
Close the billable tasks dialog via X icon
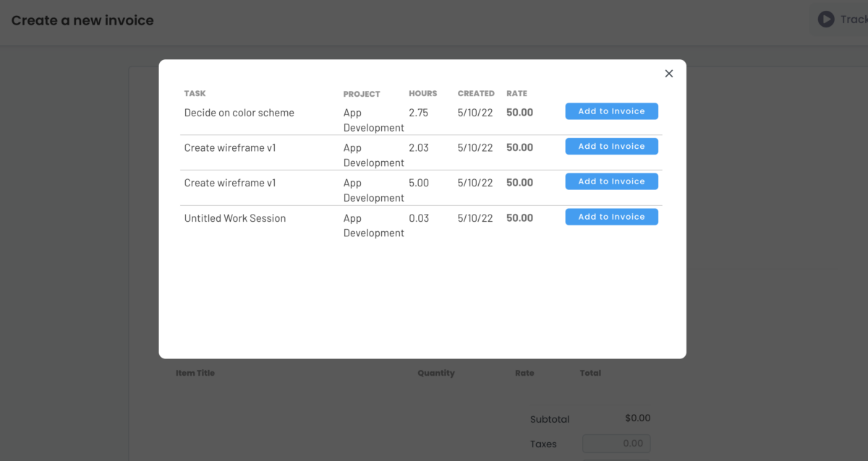pos(668,73)
